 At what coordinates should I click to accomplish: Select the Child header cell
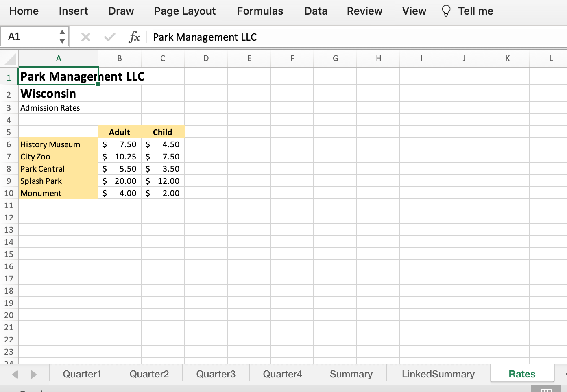click(x=163, y=132)
